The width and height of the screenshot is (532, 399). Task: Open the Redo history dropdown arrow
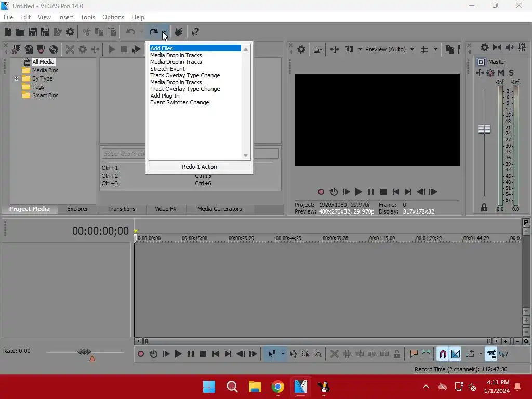[x=165, y=32]
